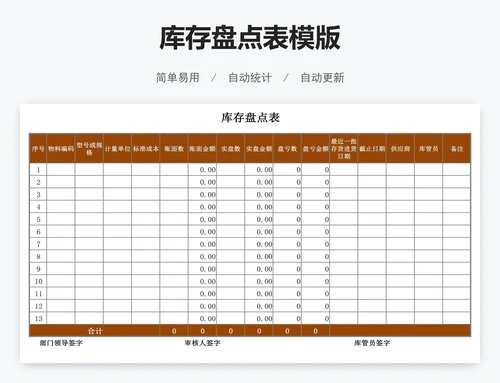This screenshot has width=500, height=383.
Task: Click the 自动统计 subtitle text
Action: click(x=250, y=78)
